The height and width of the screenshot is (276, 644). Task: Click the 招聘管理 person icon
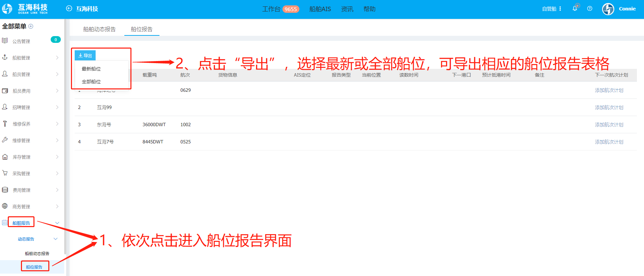[5, 107]
